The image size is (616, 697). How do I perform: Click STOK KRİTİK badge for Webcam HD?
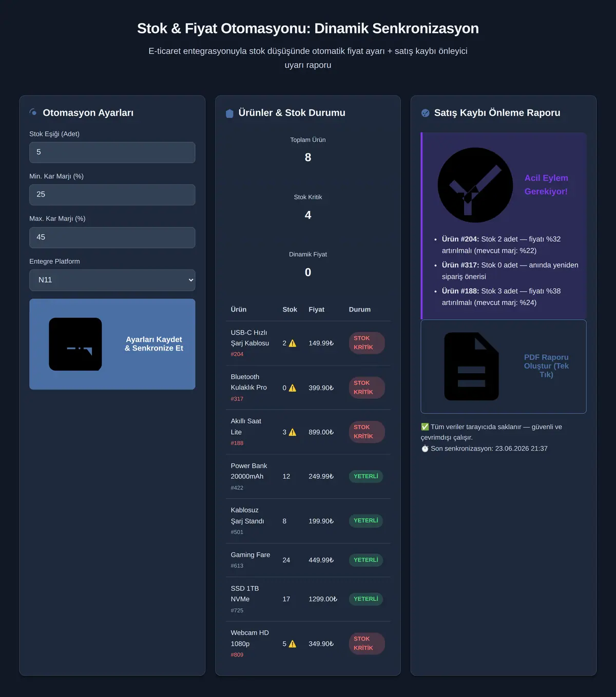click(x=367, y=644)
